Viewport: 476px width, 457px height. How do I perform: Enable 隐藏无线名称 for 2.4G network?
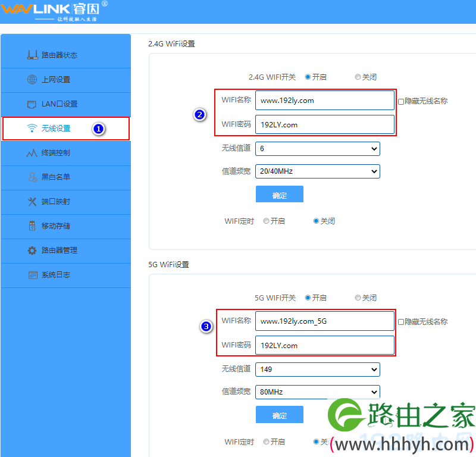(x=401, y=101)
